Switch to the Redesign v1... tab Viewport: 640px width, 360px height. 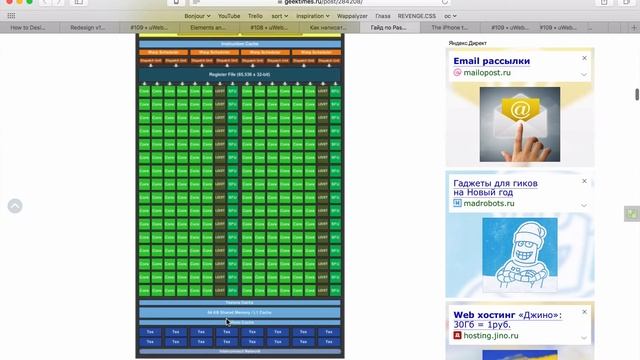[x=89, y=28]
